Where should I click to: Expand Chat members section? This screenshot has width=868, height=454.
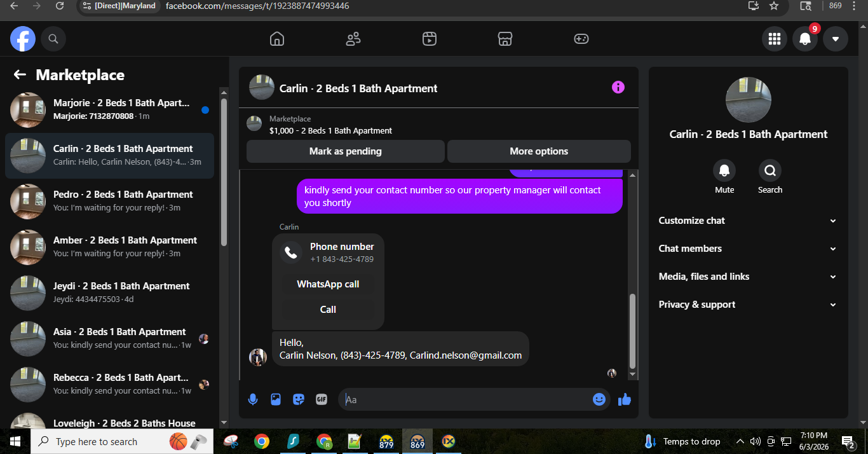pyautogui.click(x=748, y=249)
